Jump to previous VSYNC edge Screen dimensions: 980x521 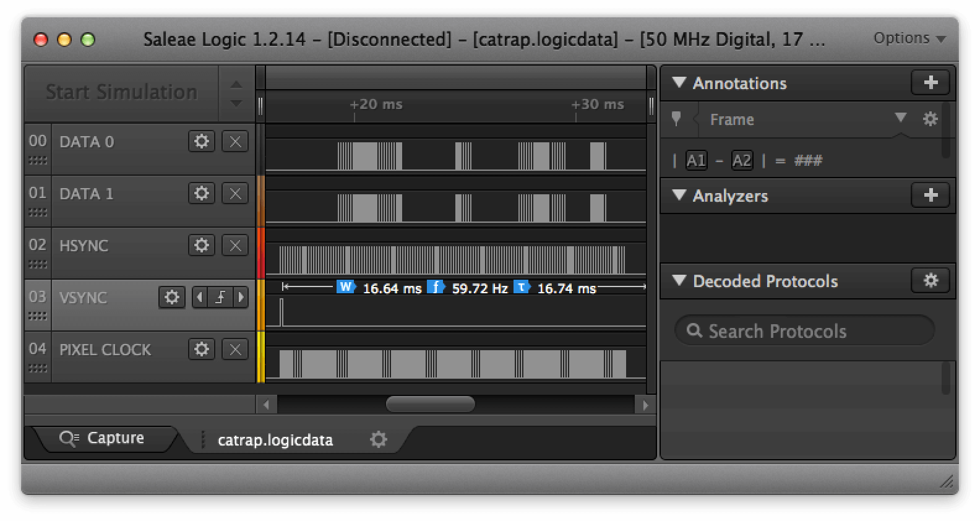pos(199,298)
